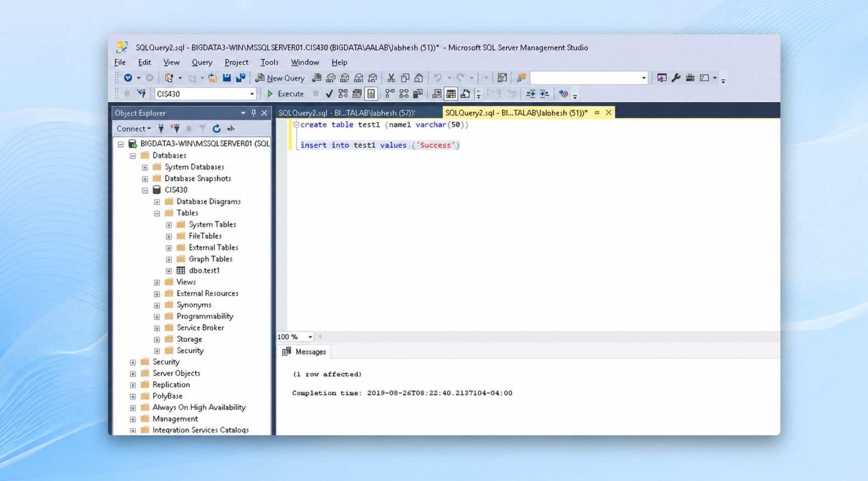Image resolution: width=868 pixels, height=481 pixels.
Task: Click the Open File folder icon
Action: click(212, 78)
